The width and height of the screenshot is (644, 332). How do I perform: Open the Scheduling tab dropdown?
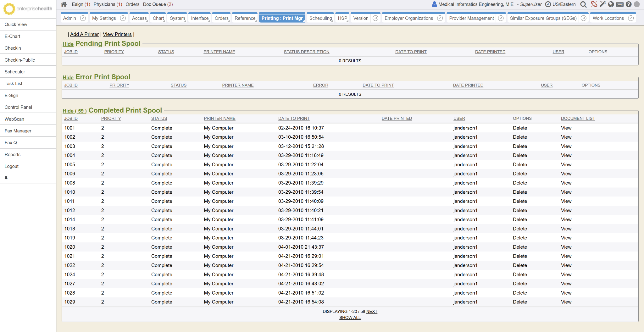(x=320, y=18)
